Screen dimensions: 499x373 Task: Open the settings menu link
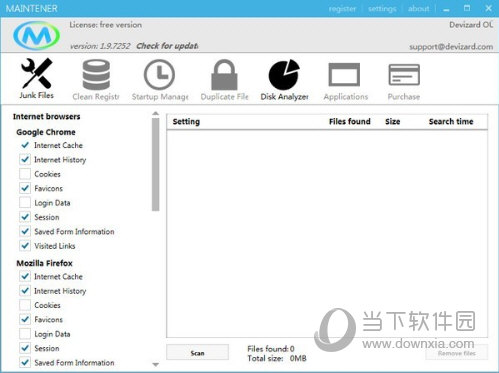pyautogui.click(x=382, y=9)
